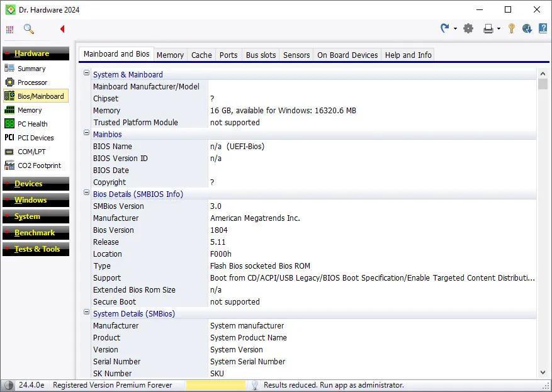
Task: Expand the Benchmark category in sidebar
Action: [35, 233]
